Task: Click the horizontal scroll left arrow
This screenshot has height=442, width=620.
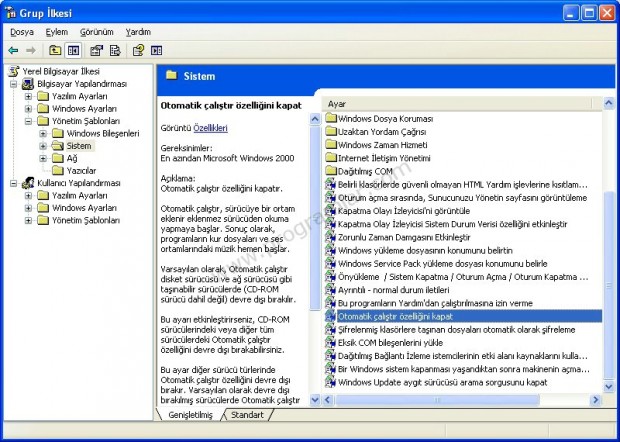Action: [x=327, y=400]
